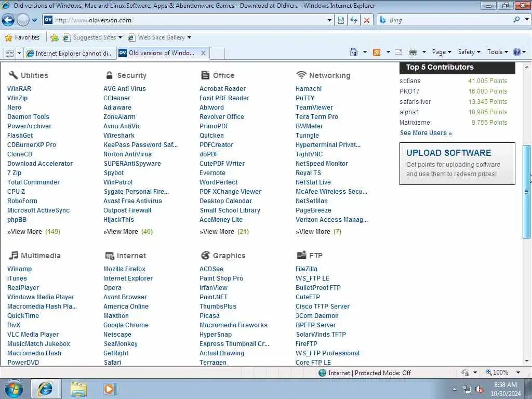
Task: Click the Networking wifi category heading
Action: coord(323,75)
